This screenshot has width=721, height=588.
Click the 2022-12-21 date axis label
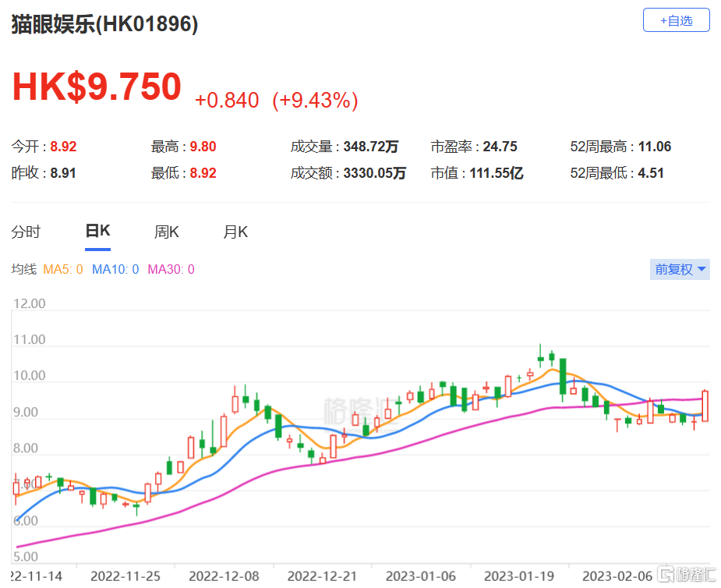click(322, 576)
